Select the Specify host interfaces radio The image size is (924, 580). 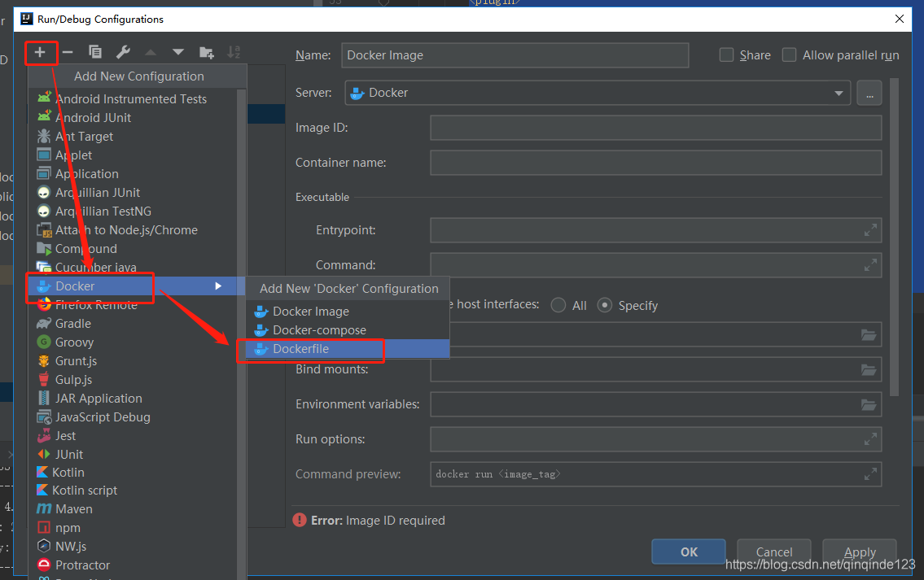605,305
